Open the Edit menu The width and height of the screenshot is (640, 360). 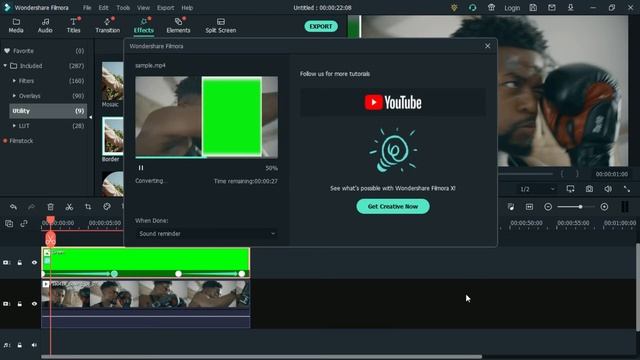[103, 8]
